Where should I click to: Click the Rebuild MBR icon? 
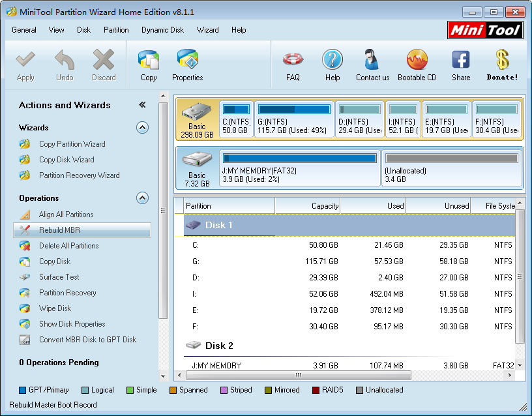tap(25, 230)
